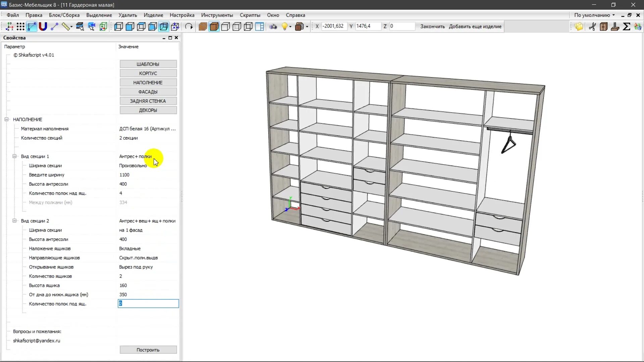Toggle textured solid box display mode
This screenshot has width=644, height=362.
pos(203,26)
